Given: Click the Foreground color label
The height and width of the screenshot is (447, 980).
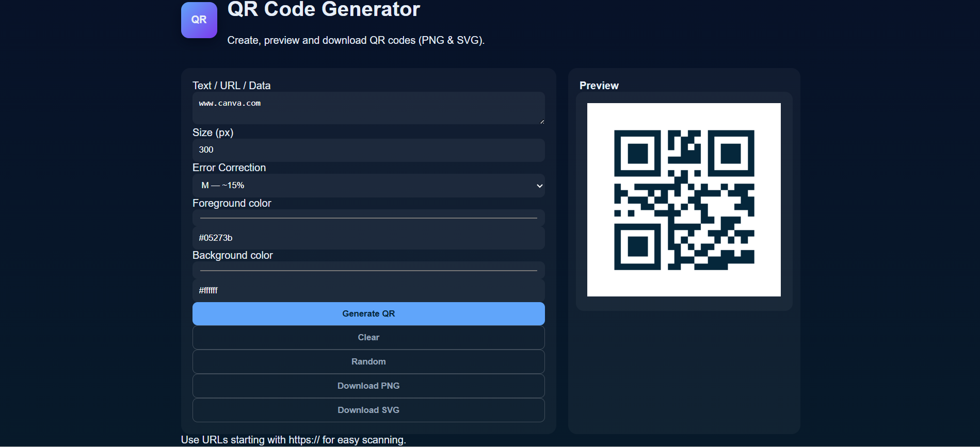Looking at the screenshot, I should click(232, 203).
